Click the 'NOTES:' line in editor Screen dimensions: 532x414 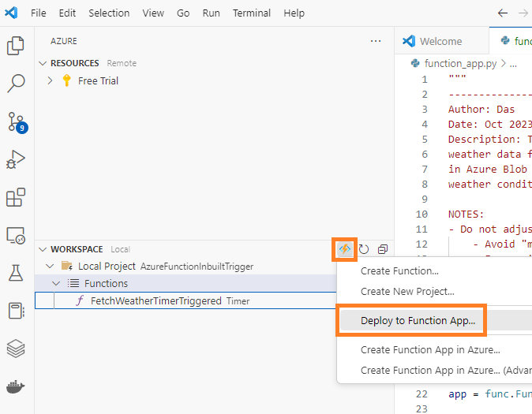tap(466, 214)
